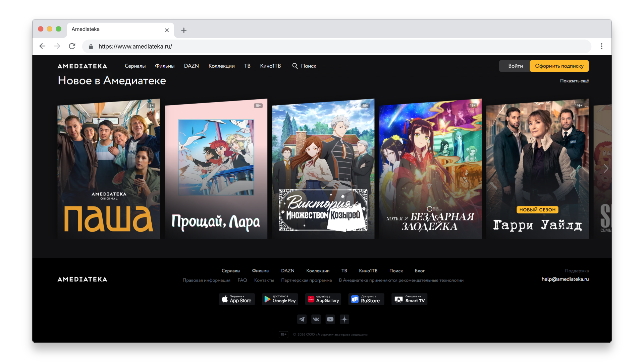The image size is (644, 362).
Task: Go forward in browser history
Action: point(57,46)
